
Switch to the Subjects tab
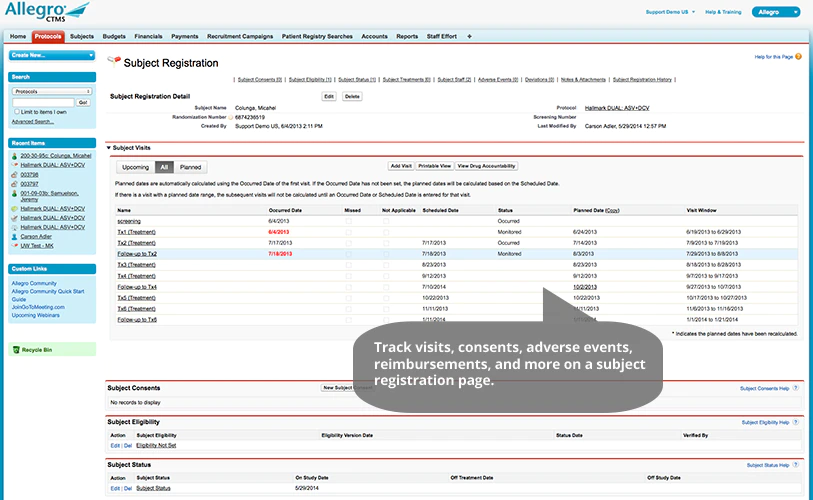(x=82, y=36)
